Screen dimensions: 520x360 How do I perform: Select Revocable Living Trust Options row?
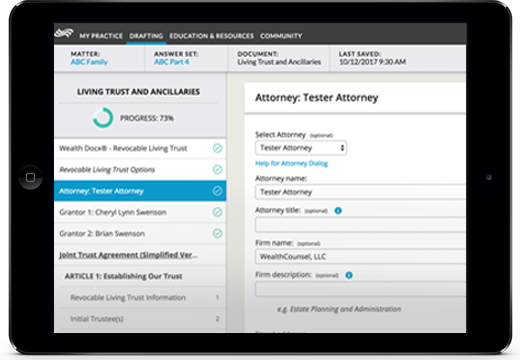click(140, 170)
